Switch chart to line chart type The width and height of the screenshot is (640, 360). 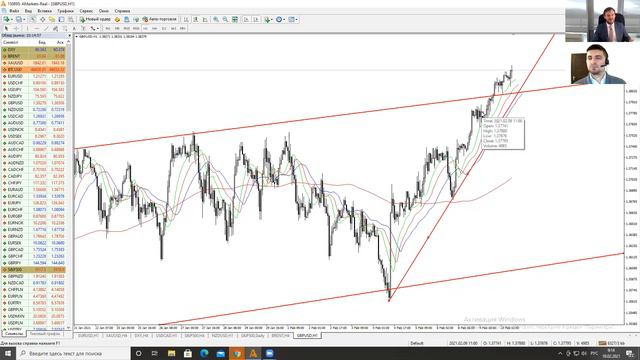[205, 19]
